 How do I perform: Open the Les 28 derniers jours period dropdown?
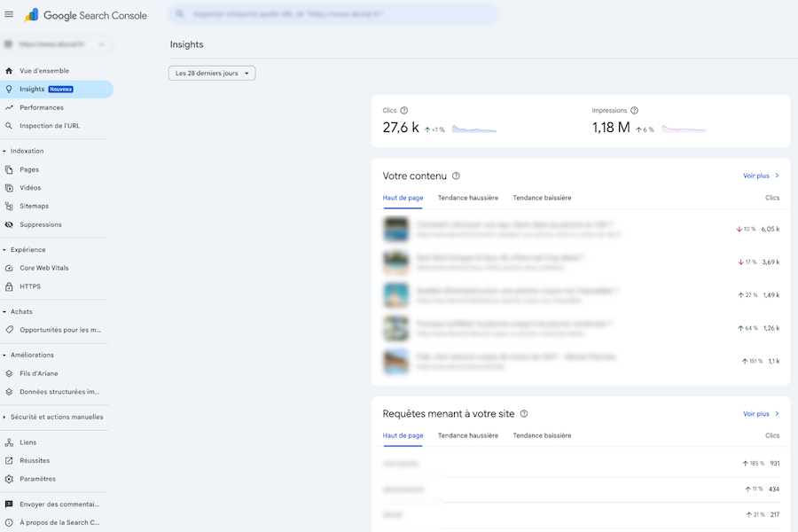coord(211,73)
